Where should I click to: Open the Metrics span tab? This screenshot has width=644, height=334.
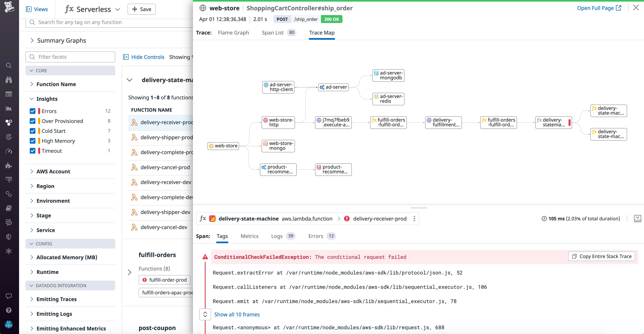tap(249, 236)
